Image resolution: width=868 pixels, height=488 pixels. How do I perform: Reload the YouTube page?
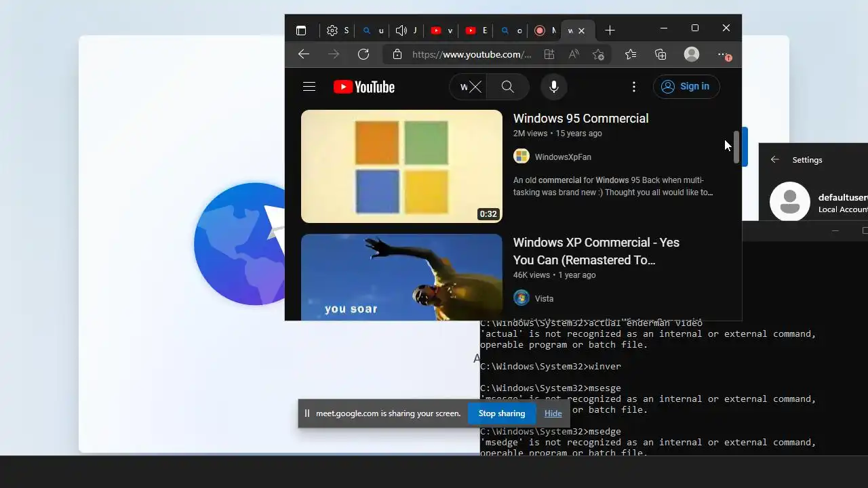click(363, 54)
